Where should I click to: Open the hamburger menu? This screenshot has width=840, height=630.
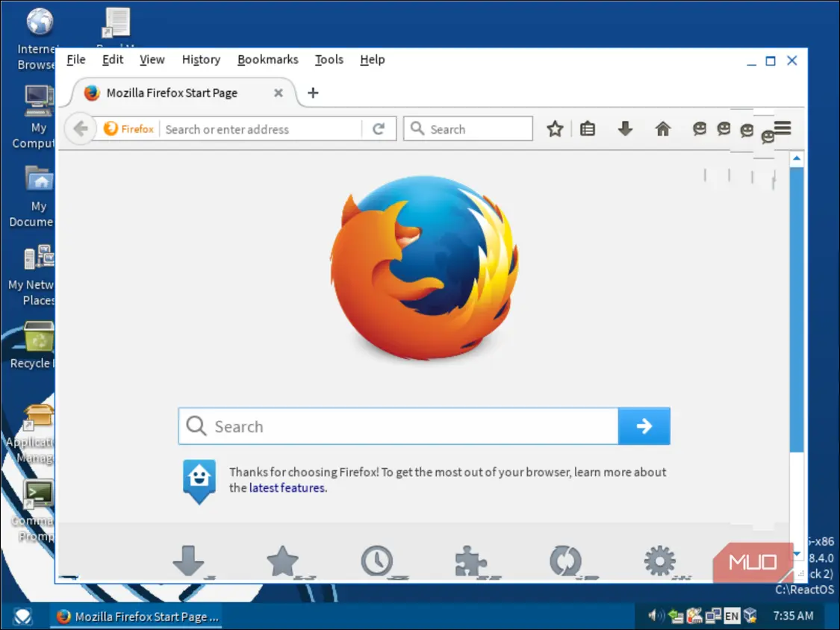[783, 128]
